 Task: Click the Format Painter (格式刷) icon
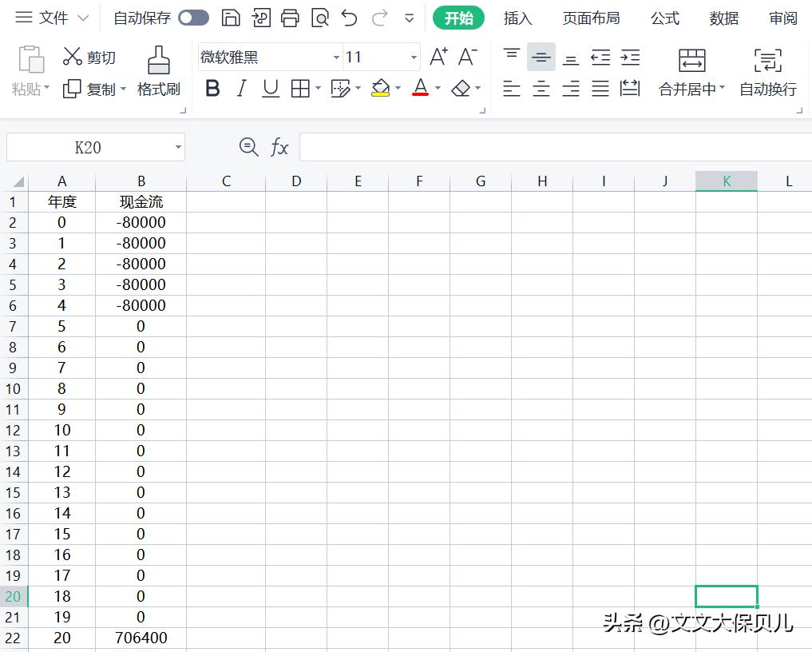158,62
